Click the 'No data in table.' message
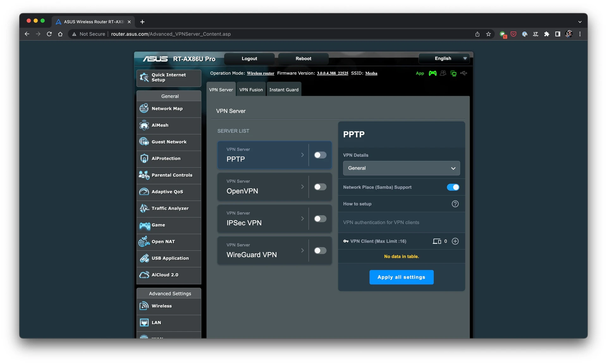 click(401, 257)
